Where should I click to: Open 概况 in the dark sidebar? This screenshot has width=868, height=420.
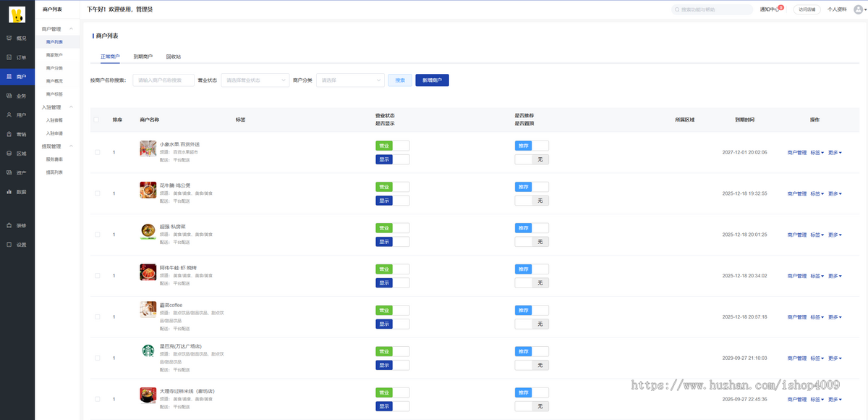(x=17, y=38)
